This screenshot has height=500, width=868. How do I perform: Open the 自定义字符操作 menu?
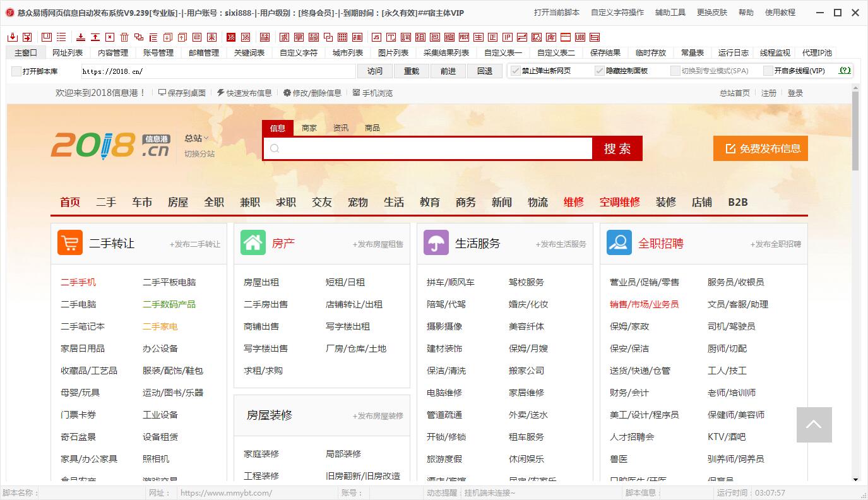click(617, 13)
